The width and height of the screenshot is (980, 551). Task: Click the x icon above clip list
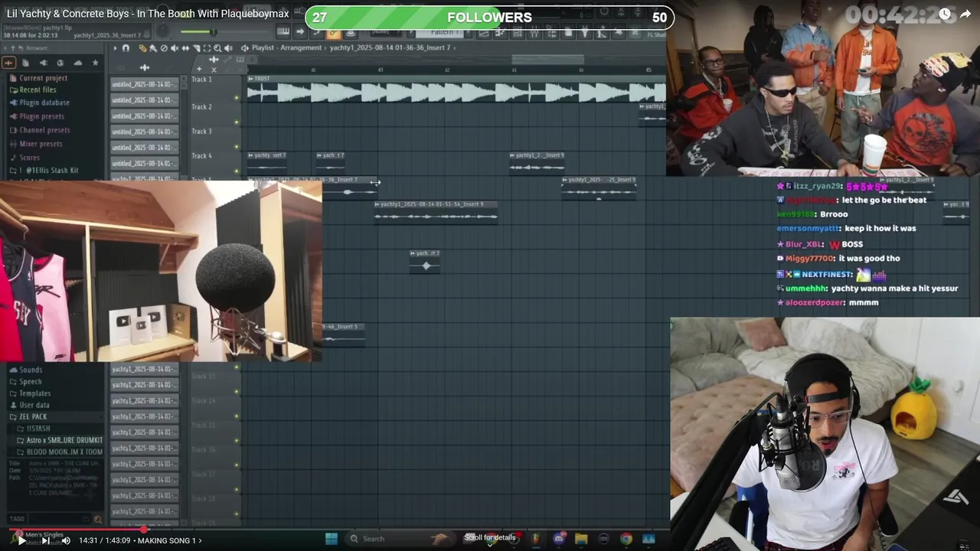coord(214,70)
